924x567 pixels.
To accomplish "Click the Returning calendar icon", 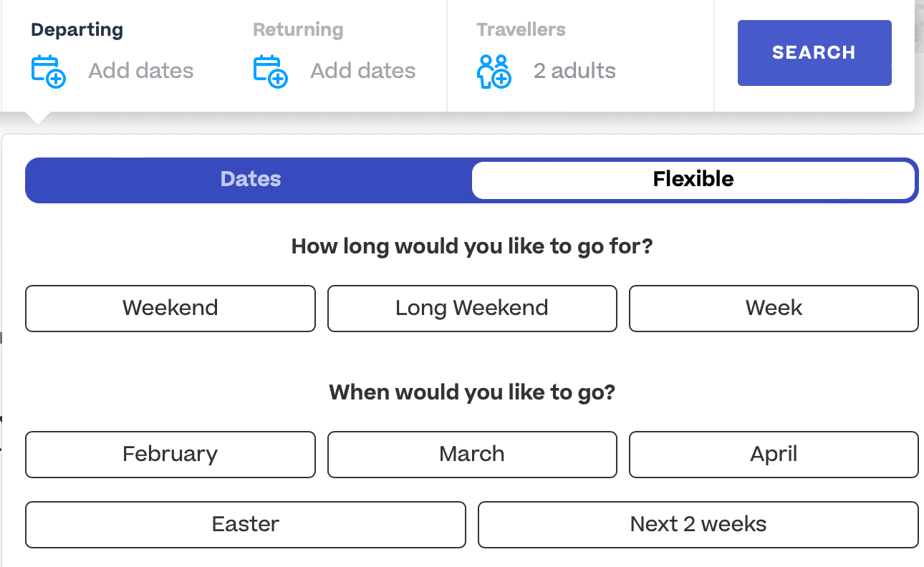I will point(270,71).
